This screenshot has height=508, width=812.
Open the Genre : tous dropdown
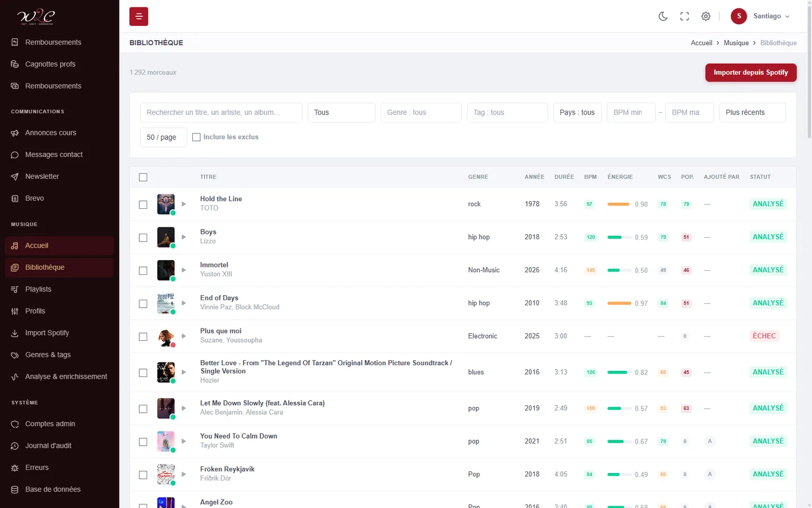click(x=421, y=112)
